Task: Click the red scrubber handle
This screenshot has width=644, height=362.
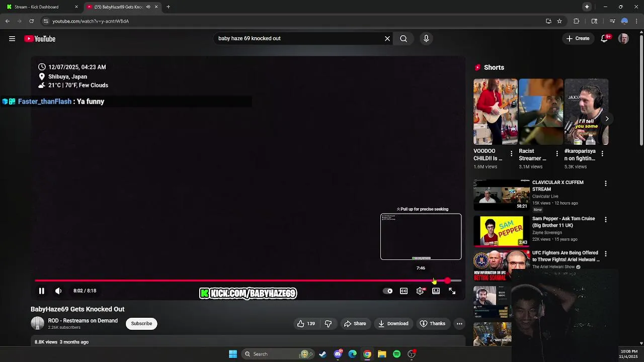Action: pos(448,281)
